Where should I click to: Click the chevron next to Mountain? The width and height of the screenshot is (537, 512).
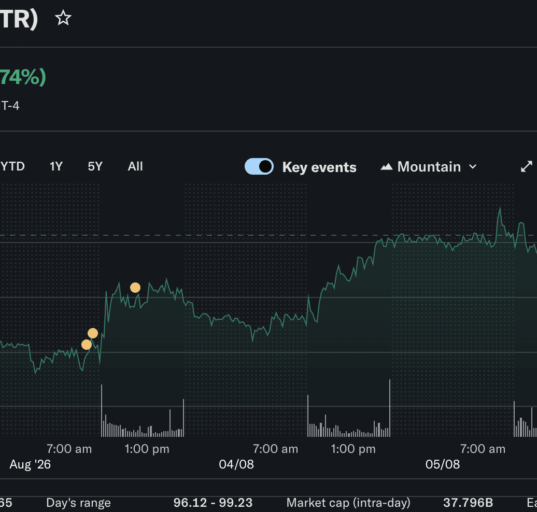(473, 167)
